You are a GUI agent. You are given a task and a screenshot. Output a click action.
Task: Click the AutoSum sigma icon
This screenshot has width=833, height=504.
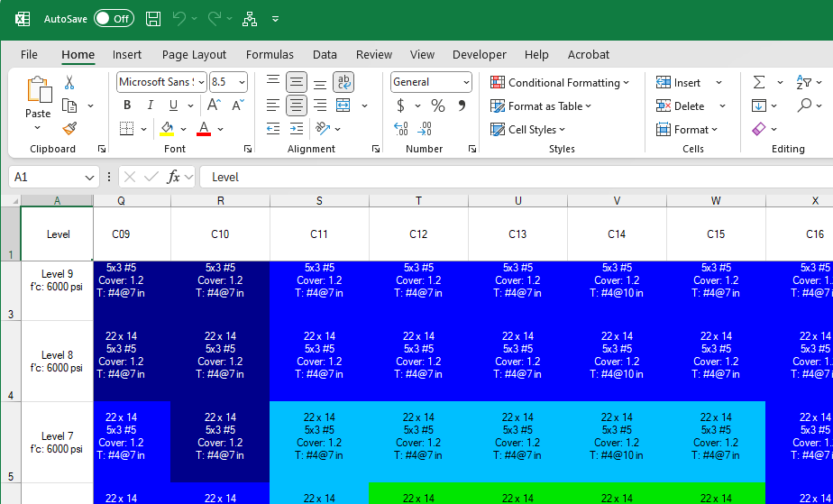pyautogui.click(x=759, y=82)
